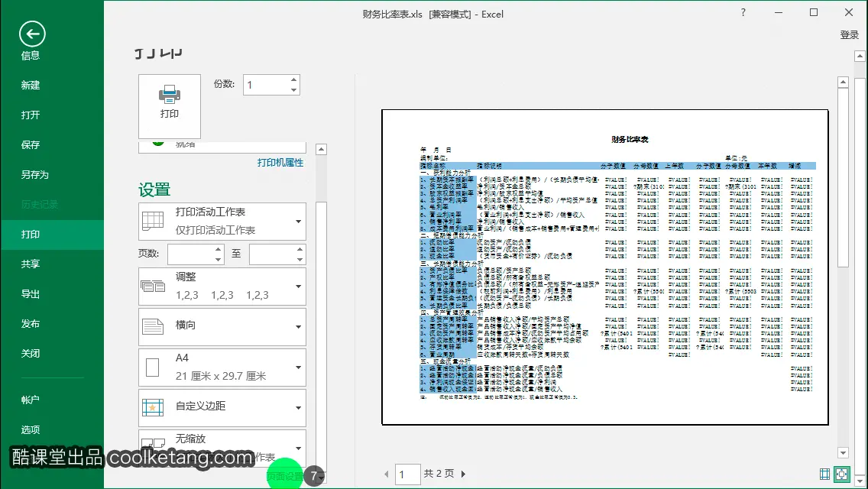Open the 调整 collation dropdown

222,287
